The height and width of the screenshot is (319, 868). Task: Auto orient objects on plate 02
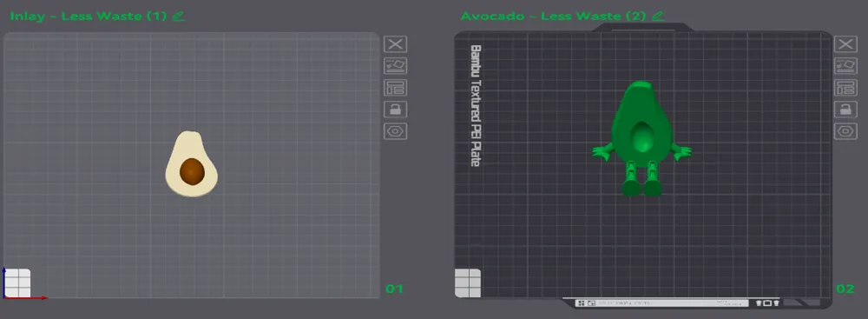(845, 66)
